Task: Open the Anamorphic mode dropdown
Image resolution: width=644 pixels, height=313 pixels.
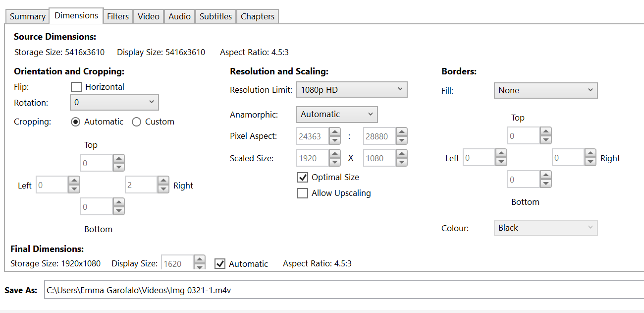Action: (x=337, y=115)
